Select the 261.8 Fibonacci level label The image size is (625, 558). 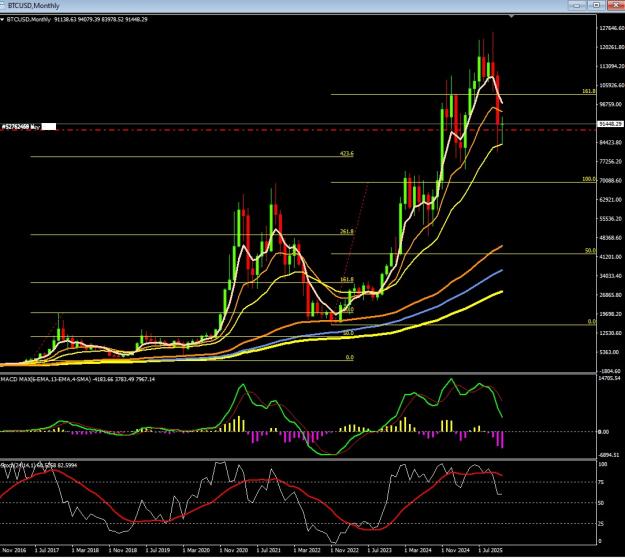coord(346,231)
